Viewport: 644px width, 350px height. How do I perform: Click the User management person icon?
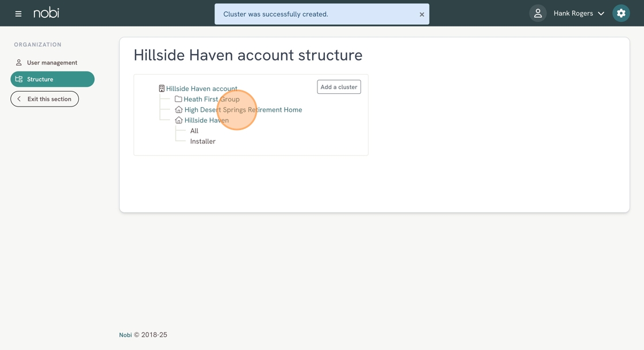pos(18,63)
